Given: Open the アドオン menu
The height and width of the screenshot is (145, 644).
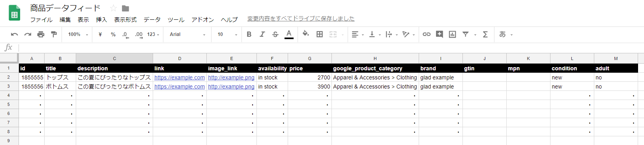Looking at the screenshot, I should click(203, 19).
